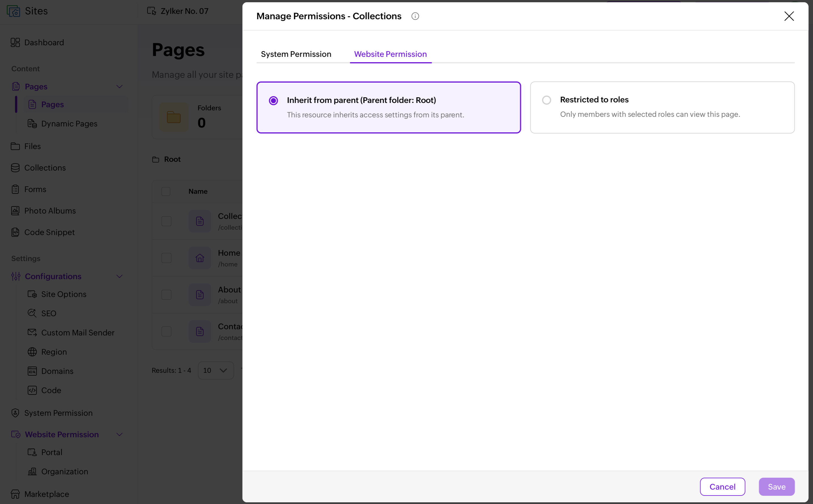Click the Save button
813x504 pixels.
776,486
